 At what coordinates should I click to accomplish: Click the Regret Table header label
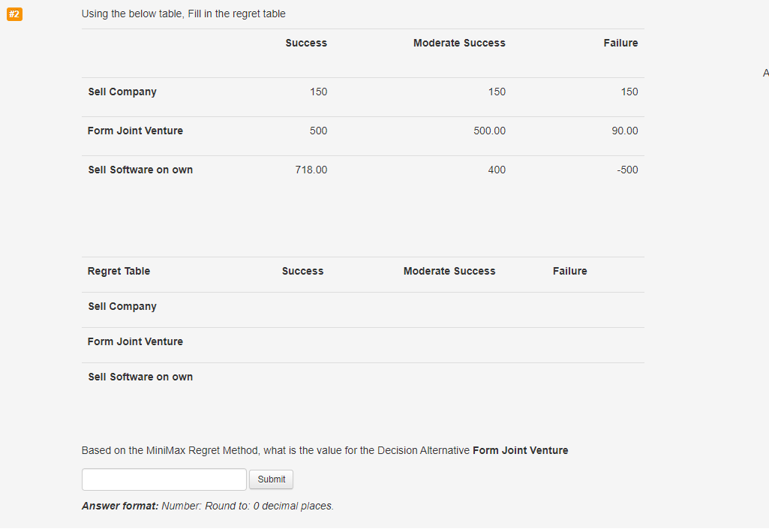[119, 271]
